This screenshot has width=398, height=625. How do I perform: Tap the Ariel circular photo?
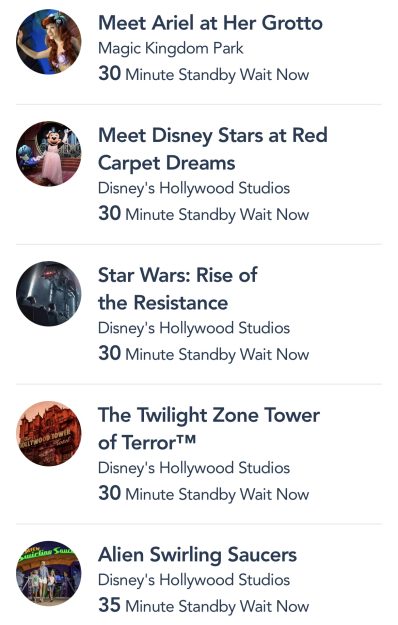49,42
